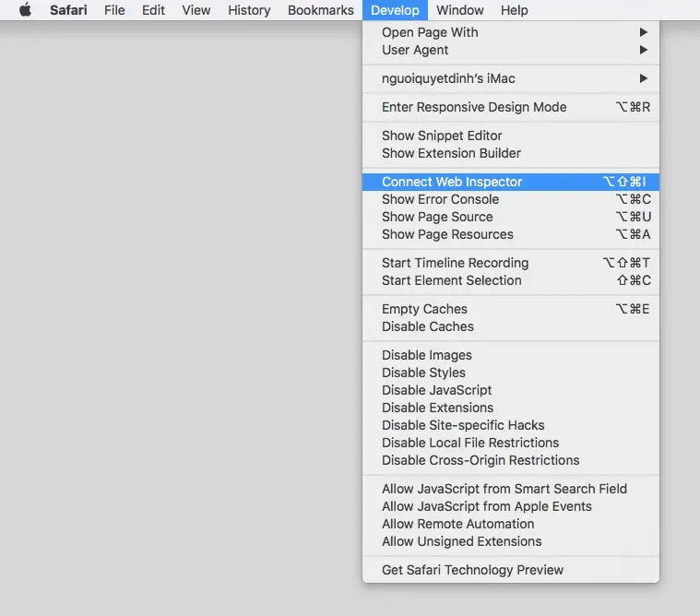Expand nguoiquyetdinh's iMac submenu
The image size is (700, 616).
pos(511,78)
